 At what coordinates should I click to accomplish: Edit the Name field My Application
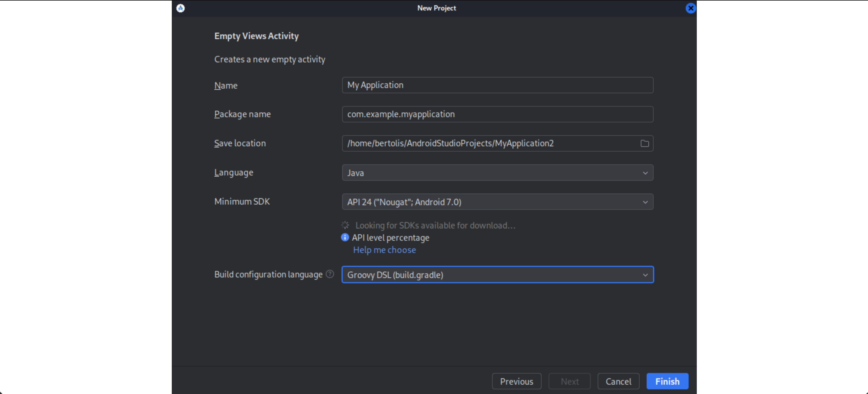pyautogui.click(x=497, y=85)
